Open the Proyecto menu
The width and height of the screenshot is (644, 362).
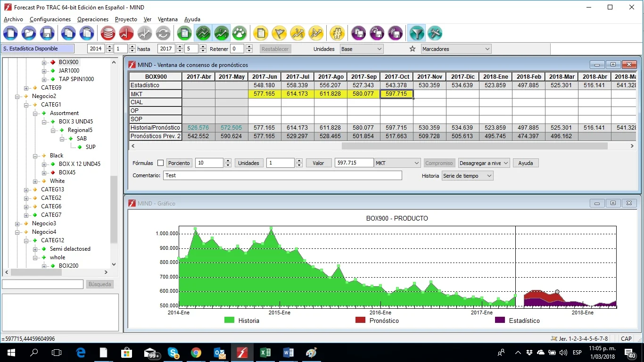tap(126, 19)
